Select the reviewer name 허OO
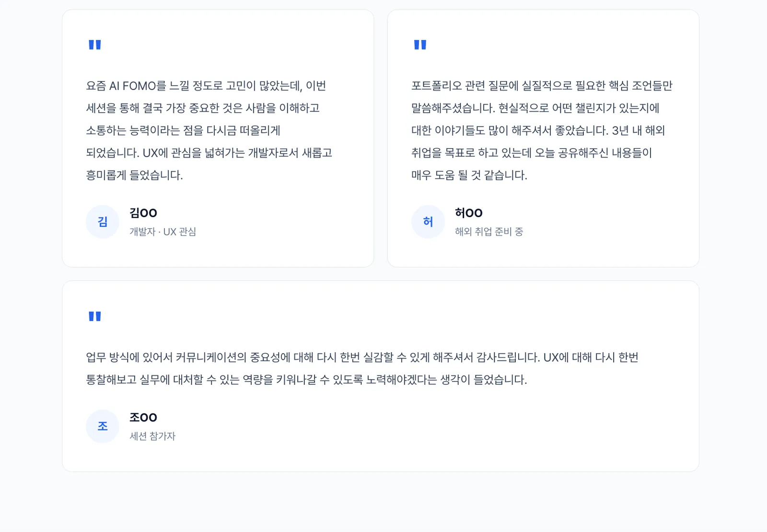Viewport: 767px width, 532px height. [x=469, y=213]
